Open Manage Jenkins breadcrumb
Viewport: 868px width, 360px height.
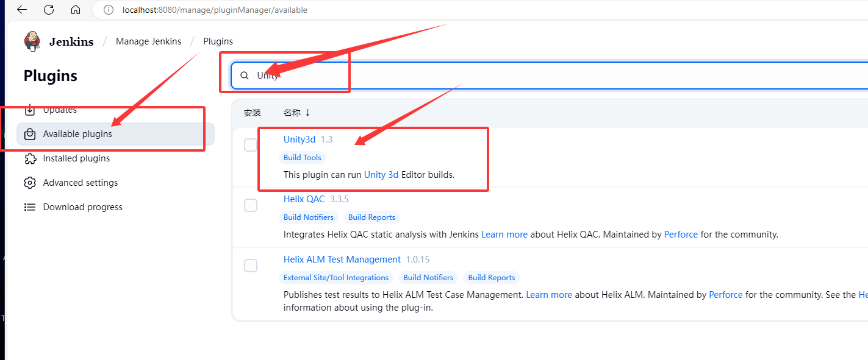148,41
